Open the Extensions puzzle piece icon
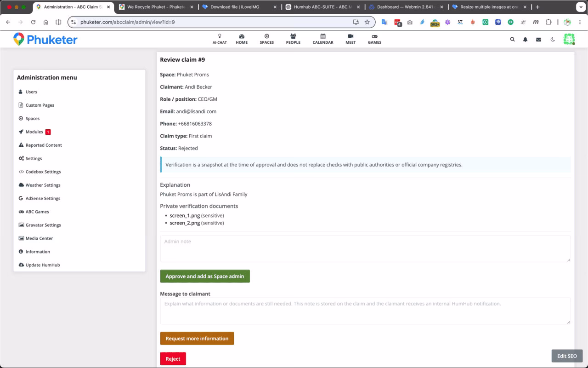The width and height of the screenshot is (588, 368). (548, 22)
